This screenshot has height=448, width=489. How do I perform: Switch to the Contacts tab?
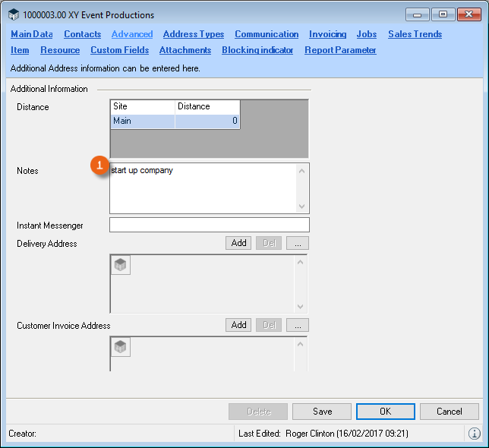point(82,34)
